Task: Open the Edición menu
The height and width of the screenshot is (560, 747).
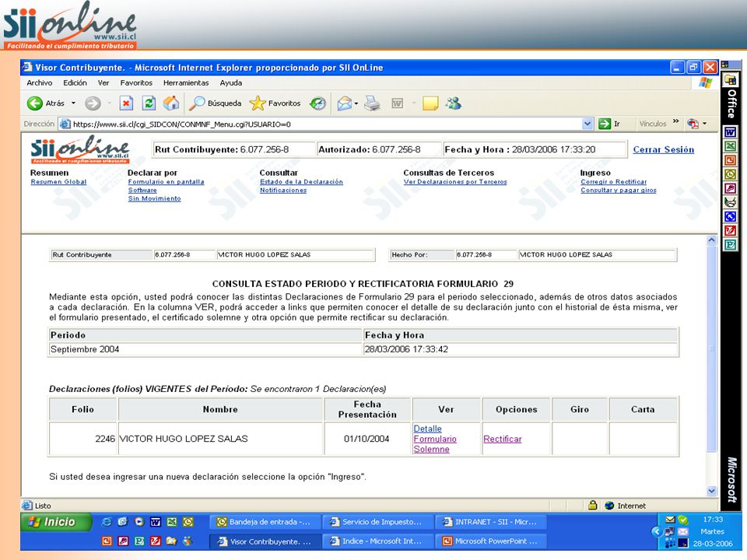Action: click(x=75, y=83)
